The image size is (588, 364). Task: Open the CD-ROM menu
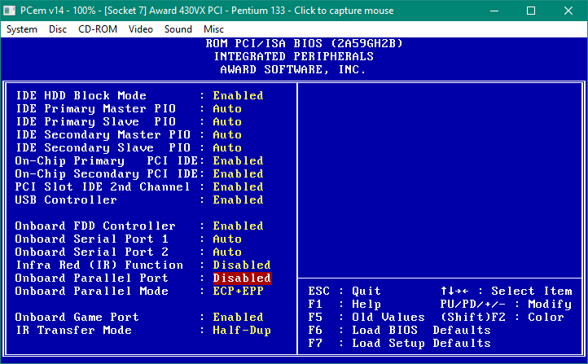point(98,29)
